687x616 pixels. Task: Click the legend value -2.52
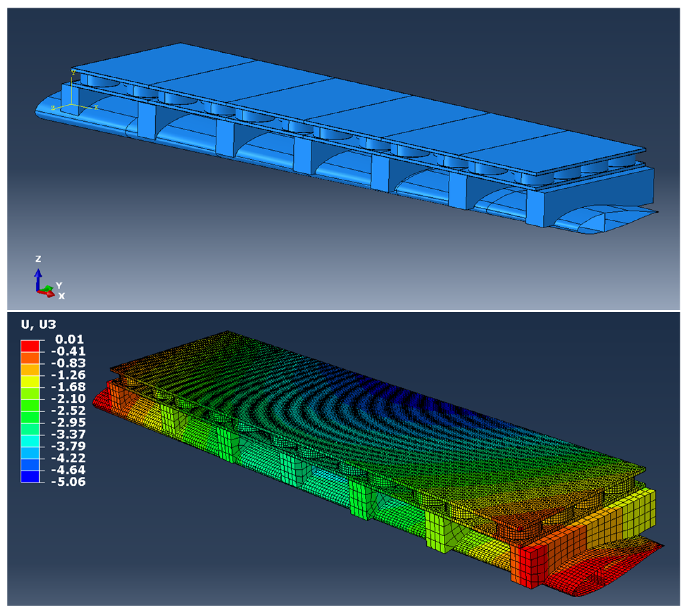coord(68,411)
